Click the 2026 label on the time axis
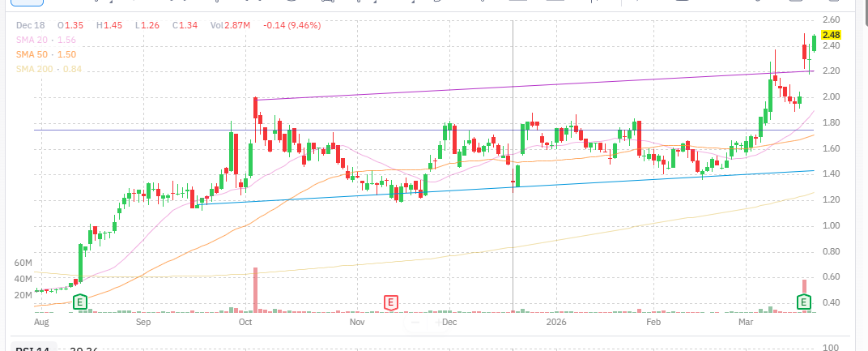The image size is (868, 351). (555, 322)
